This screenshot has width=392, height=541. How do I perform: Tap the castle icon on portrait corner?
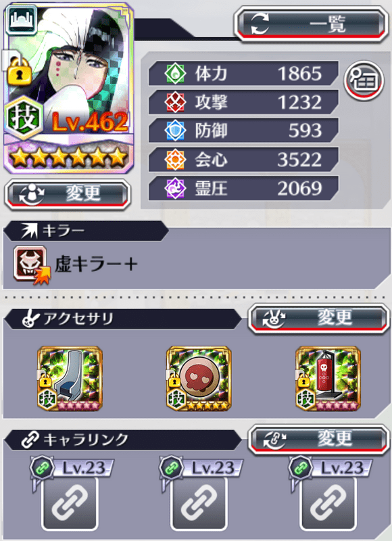pos(22,20)
